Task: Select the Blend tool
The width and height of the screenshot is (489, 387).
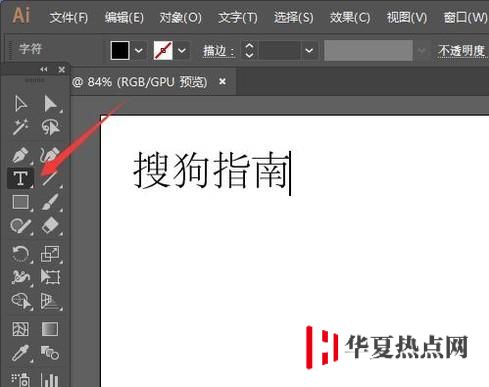Action: click(50, 353)
